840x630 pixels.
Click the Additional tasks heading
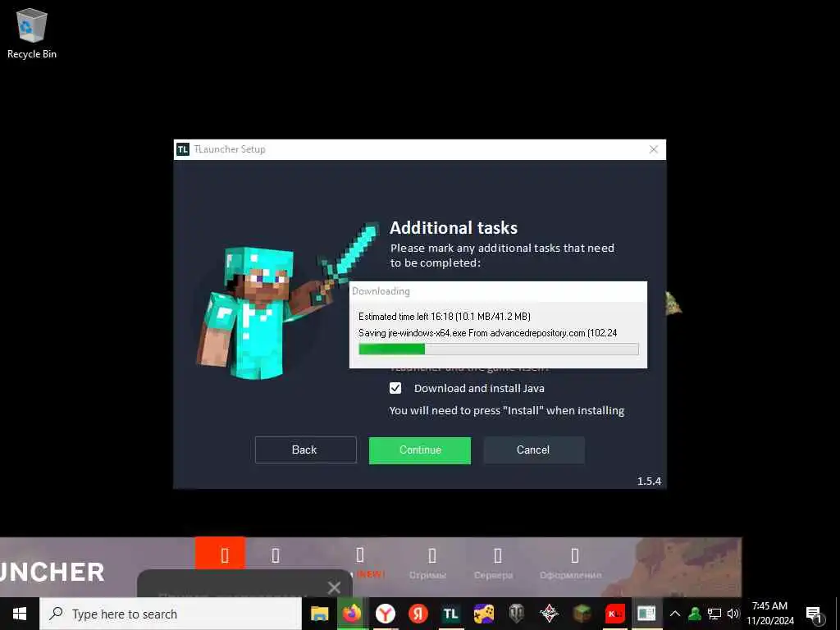453,228
